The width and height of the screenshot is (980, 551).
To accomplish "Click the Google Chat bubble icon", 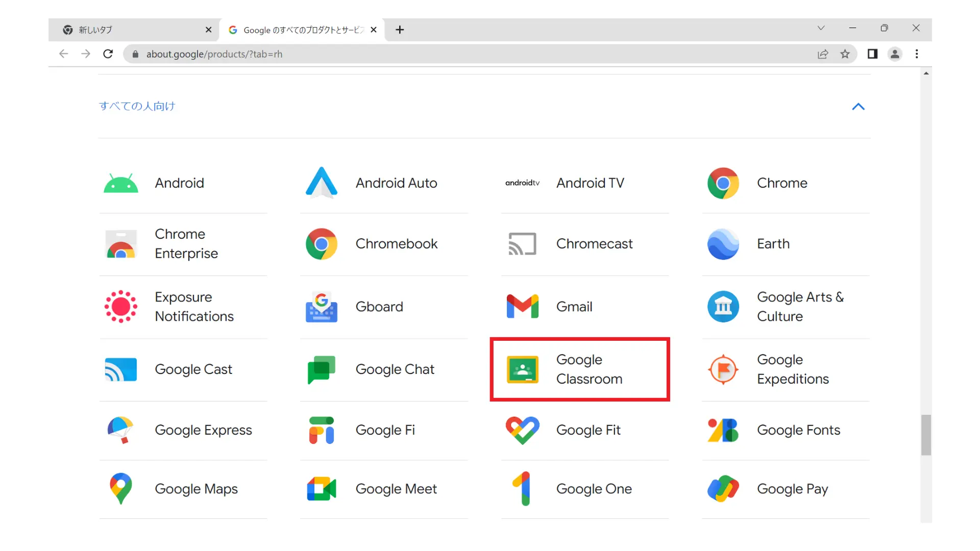I will click(322, 369).
